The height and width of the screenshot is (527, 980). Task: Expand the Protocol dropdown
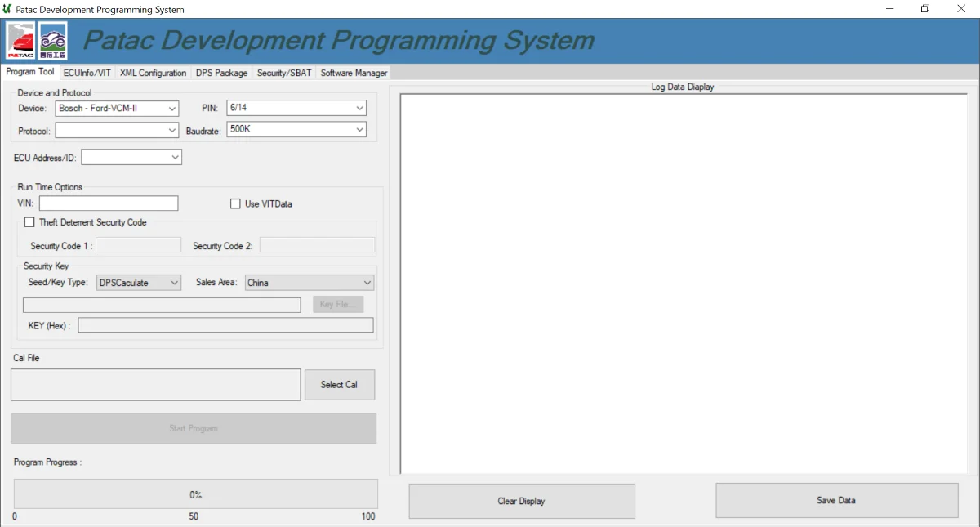tap(117, 130)
